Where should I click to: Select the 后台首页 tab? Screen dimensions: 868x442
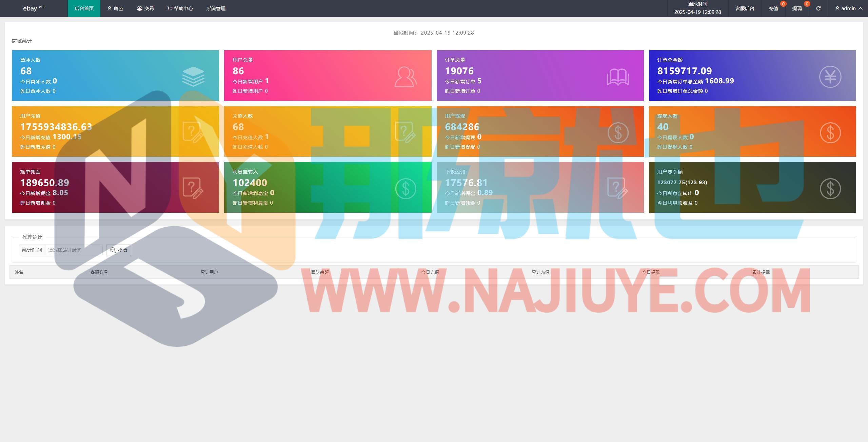point(84,8)
